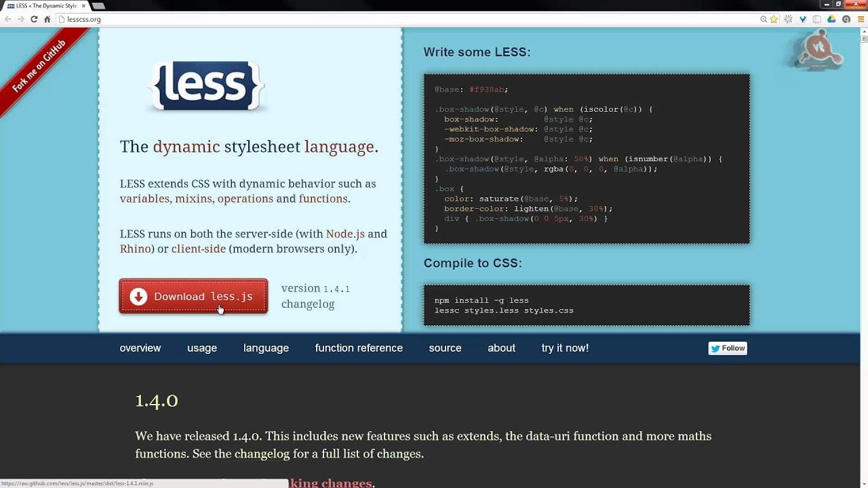Click the 'color: saturate(@base, 5%);' line
868x488 pixels.
511,199
